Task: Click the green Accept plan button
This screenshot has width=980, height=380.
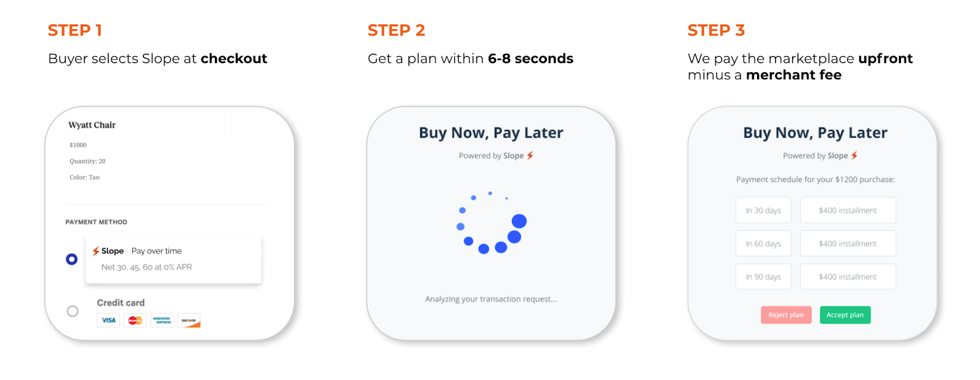Action: pyautogui.click(x=845, y=315)
